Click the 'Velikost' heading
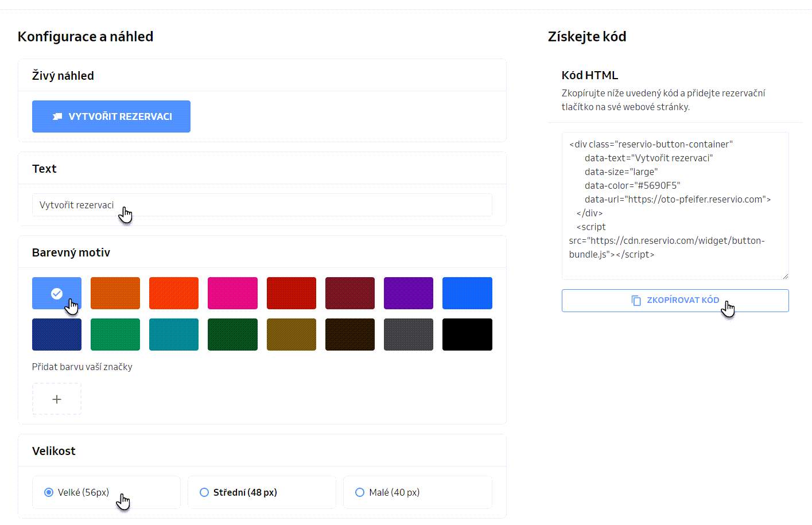Viewport: 812px width, 525px height. 54,451
